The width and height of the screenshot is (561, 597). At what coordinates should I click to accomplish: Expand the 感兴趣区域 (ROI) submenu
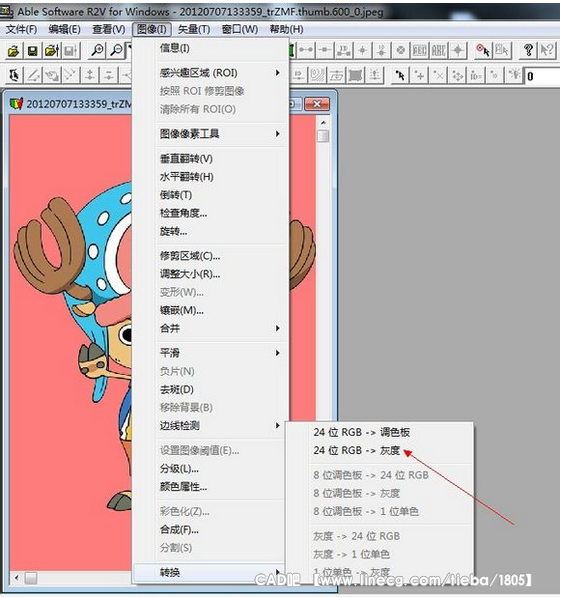pyautogui.click(x=220, y=73)
